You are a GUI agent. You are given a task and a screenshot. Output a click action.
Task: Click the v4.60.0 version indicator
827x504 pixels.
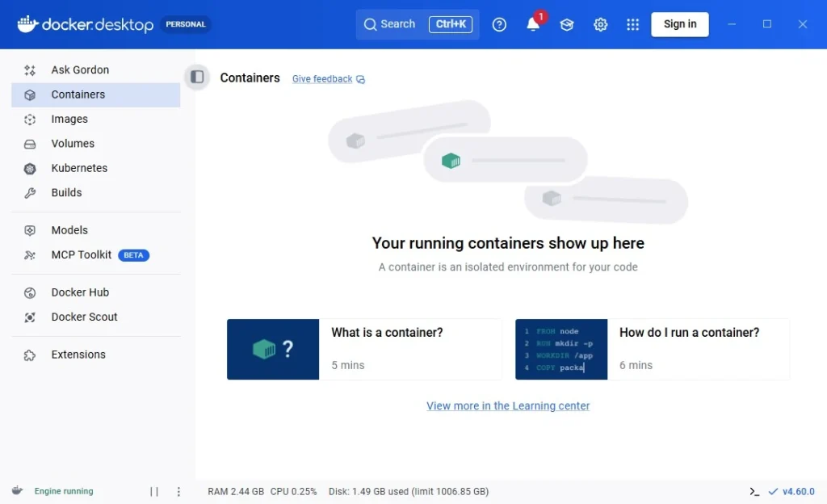pyautogui.click(x=797, y=491)
